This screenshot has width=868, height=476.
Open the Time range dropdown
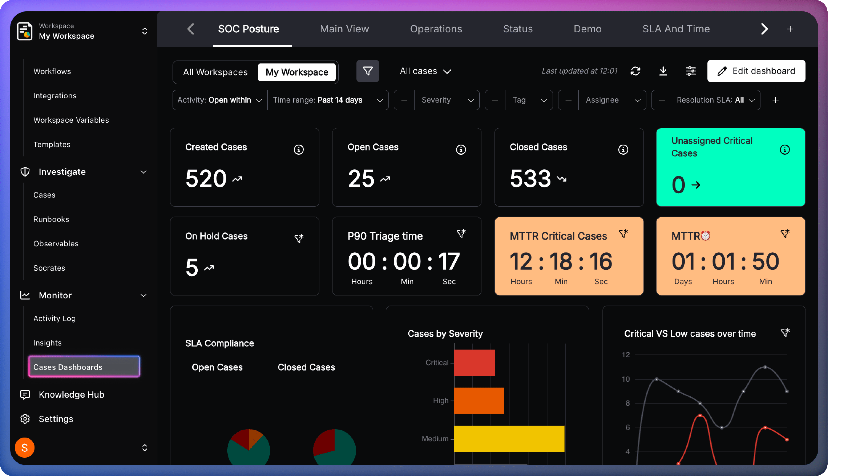327,100
